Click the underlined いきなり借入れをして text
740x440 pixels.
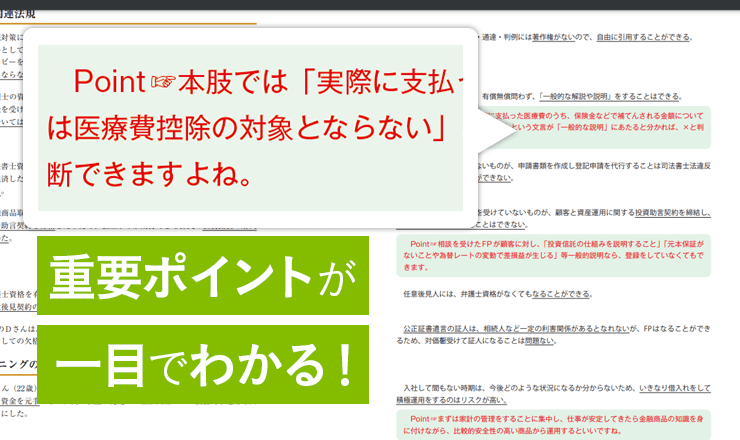coord(672,387)
